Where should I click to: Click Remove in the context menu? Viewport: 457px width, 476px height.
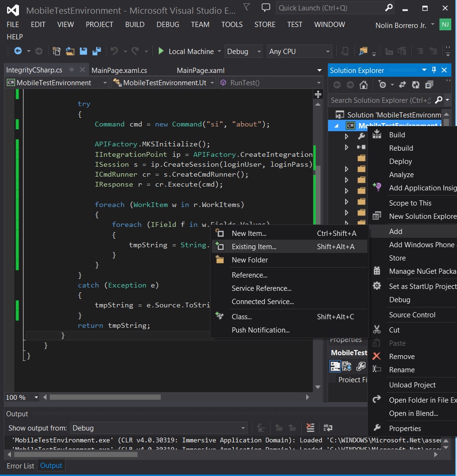[412, 356]
